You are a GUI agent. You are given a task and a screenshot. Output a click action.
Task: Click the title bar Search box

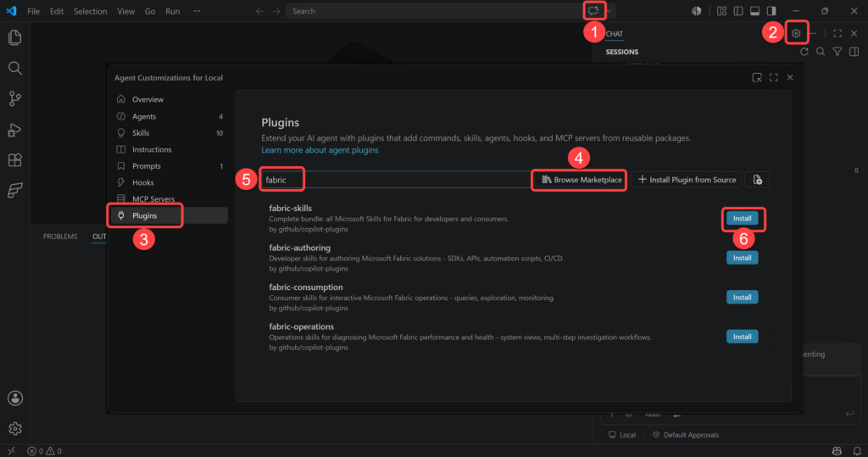435,11
